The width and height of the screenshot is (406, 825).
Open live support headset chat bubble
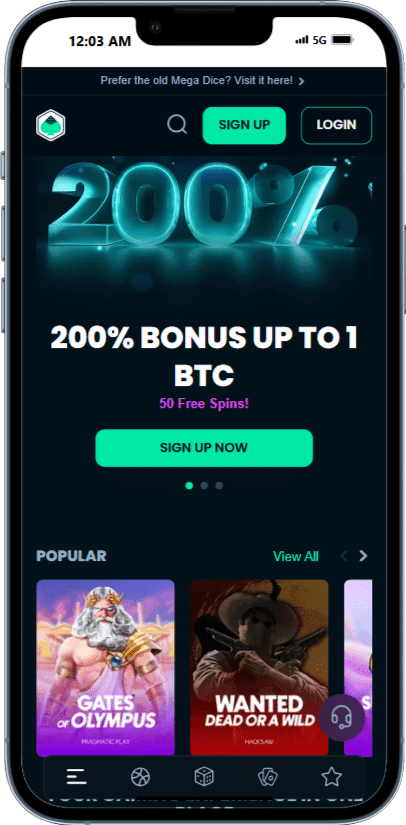(x=341, y=717)
